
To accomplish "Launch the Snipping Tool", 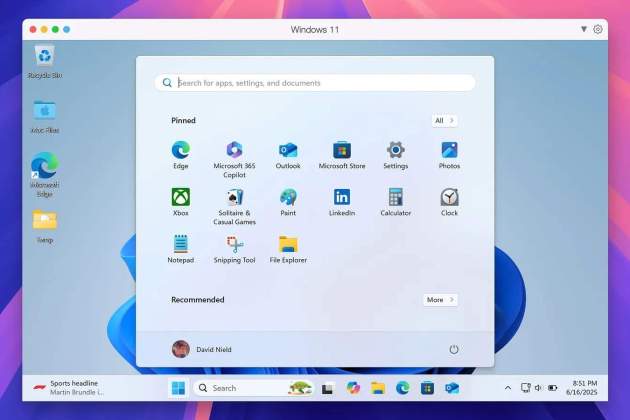I will point(234,249).
